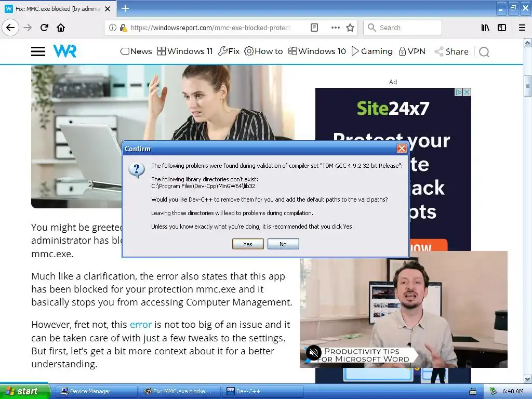Open the browser home page icon
The width and height of the screenshot is (532, 399).
click(x=61, y=28)
